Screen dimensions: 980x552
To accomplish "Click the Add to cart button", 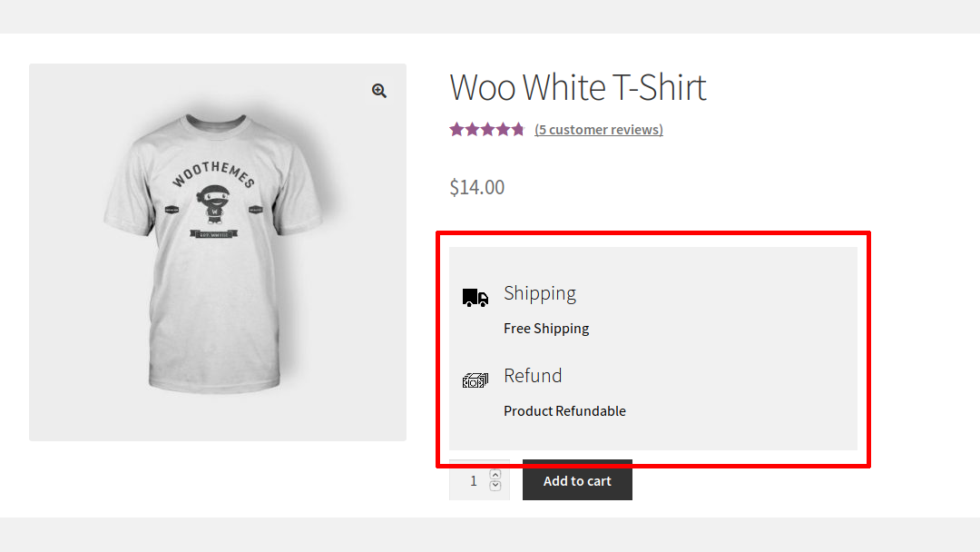I will click(577, 480).
